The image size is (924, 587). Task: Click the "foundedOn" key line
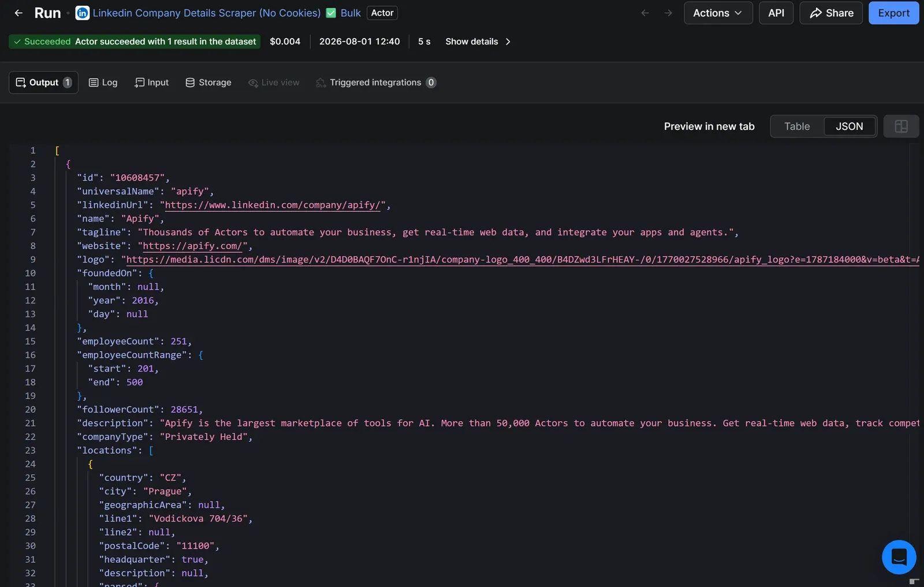(115, 273)
